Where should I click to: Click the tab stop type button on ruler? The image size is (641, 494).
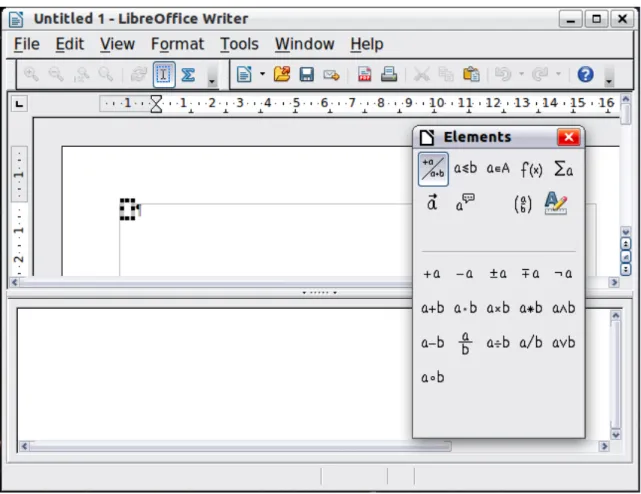[19, 104]
